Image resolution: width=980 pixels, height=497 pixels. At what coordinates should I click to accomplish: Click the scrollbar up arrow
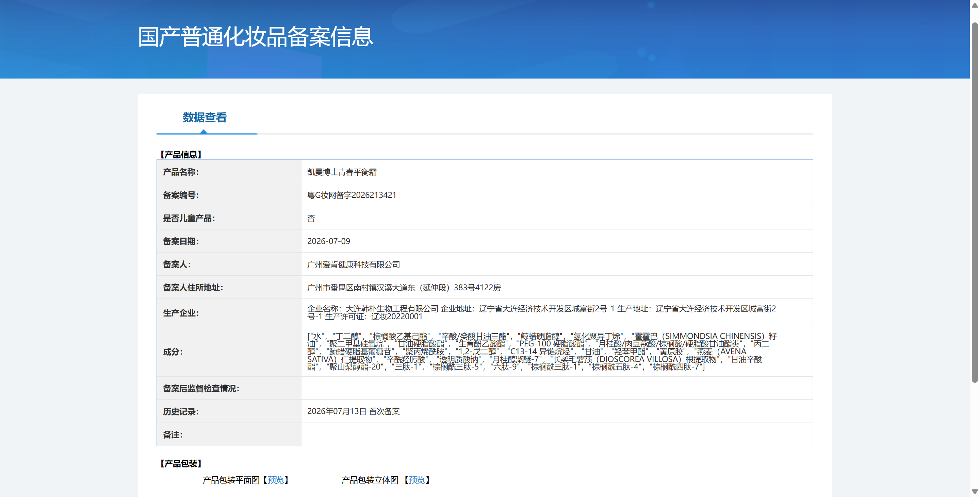click(x=975, y=5)
